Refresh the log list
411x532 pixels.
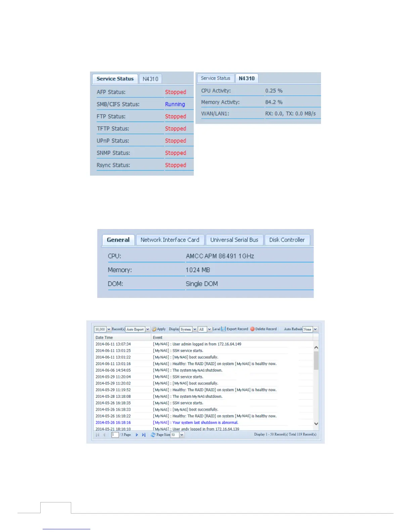[x=153, y=435]
